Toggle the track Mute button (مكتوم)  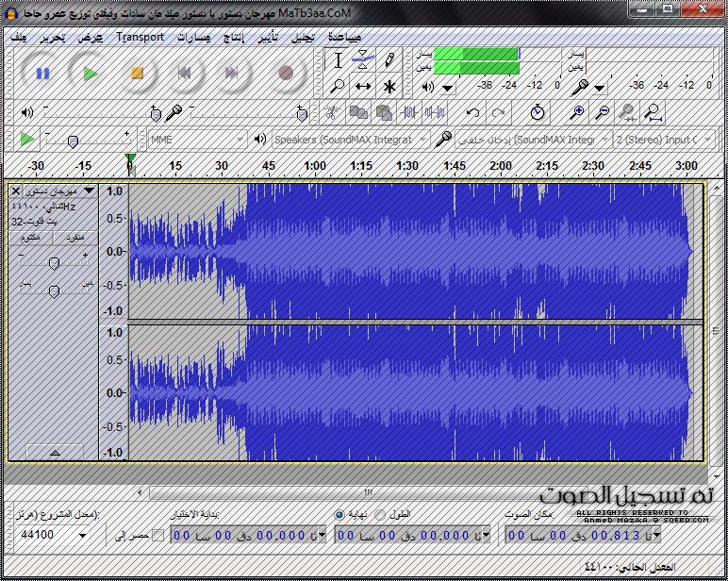click(x=31, y=237)
